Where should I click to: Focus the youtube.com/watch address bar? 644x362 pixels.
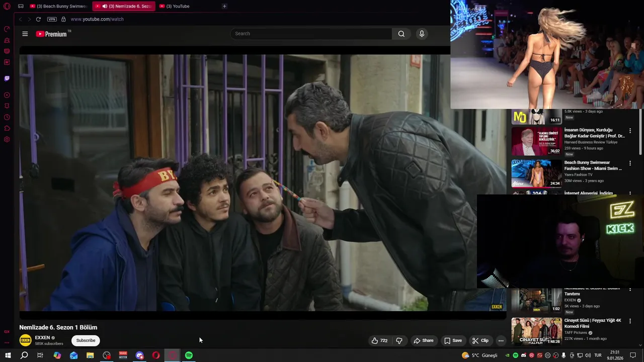tap(97, 19)
